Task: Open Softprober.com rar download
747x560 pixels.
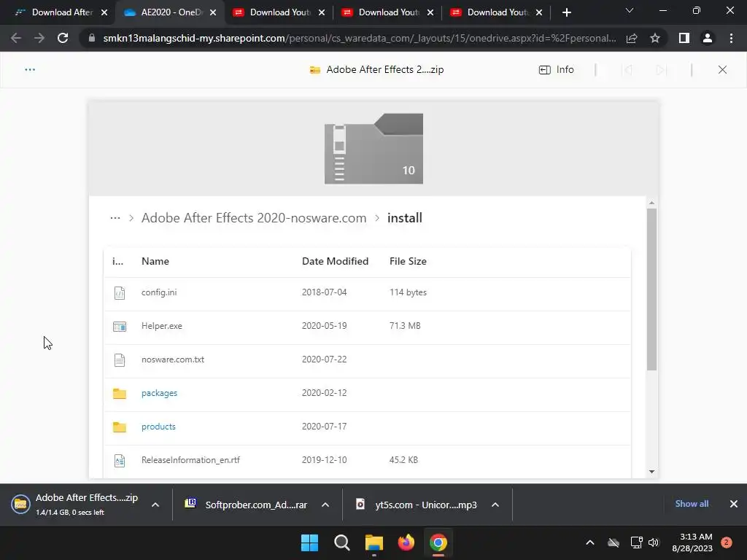Action: [247, 505]
